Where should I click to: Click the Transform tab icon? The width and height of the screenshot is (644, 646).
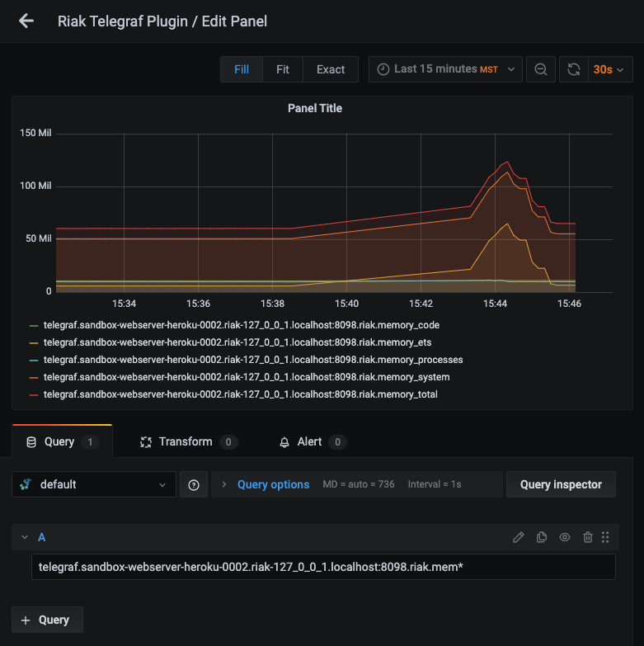pyautogui.click(x=146, y=442)
